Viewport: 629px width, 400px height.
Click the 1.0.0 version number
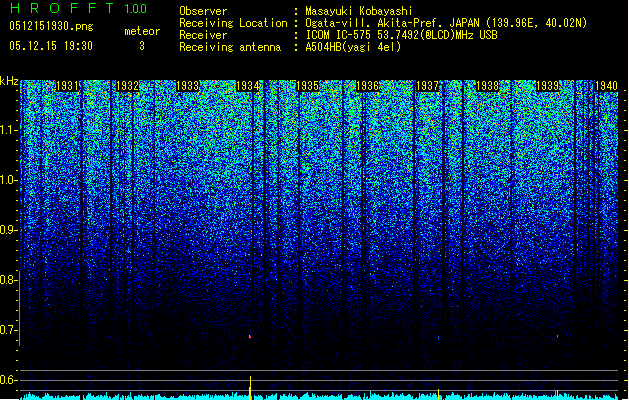[136, 9]
